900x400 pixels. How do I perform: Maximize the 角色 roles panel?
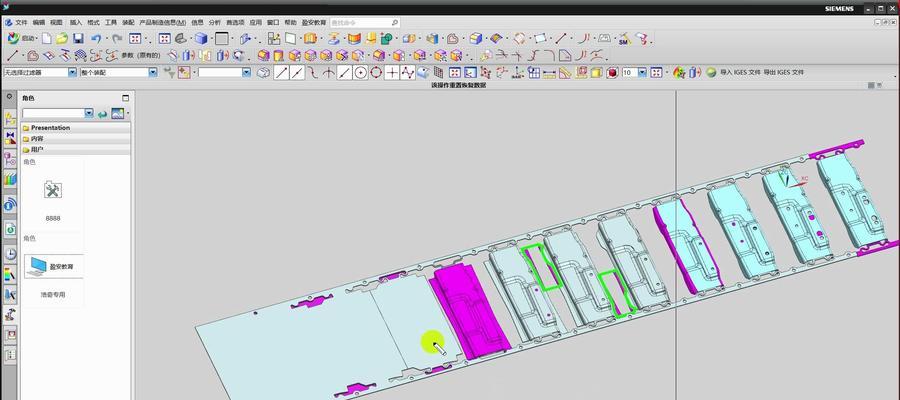pos(126,98)
